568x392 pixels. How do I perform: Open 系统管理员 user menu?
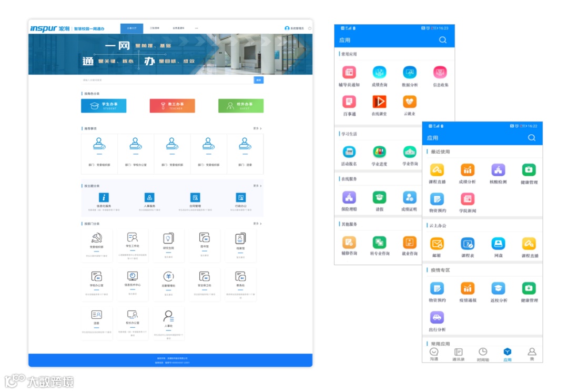coord(295,28)
